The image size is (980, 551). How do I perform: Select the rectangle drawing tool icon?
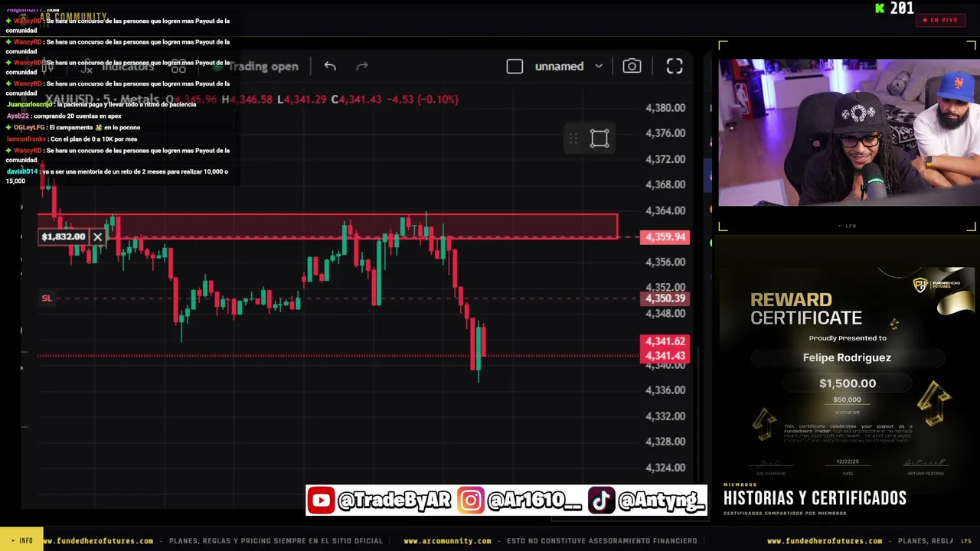[599, 139]
